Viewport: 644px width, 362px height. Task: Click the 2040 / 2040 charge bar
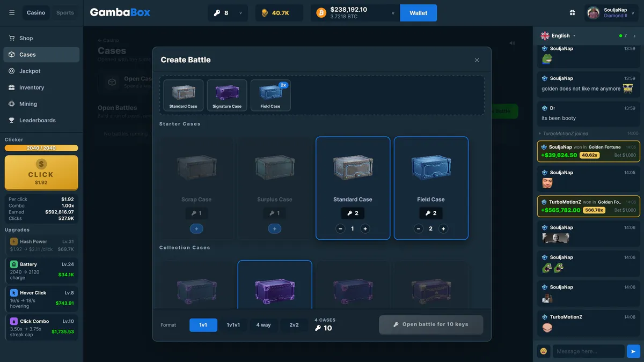pyautogui.click(x=41, y=148)
